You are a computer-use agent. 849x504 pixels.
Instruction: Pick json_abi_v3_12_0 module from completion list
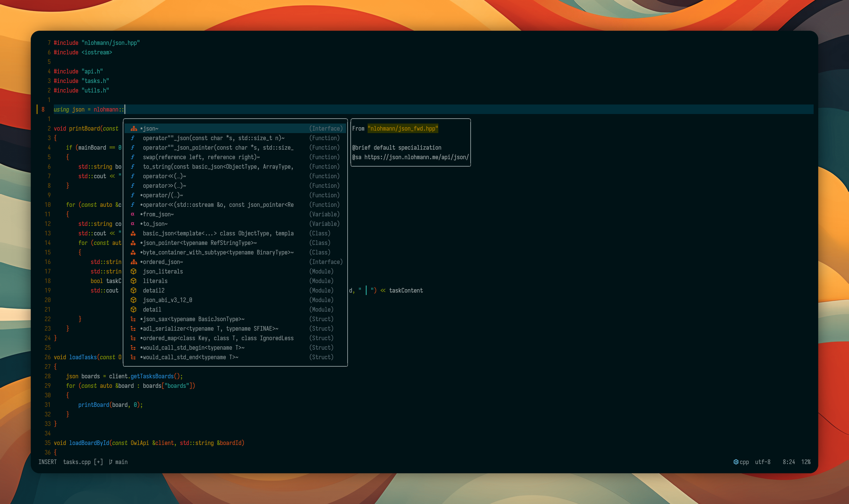[x=168, y=300]
